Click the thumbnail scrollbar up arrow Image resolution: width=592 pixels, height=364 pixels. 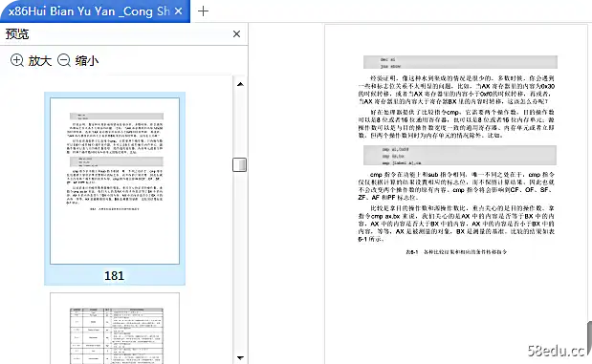[240, 84]
